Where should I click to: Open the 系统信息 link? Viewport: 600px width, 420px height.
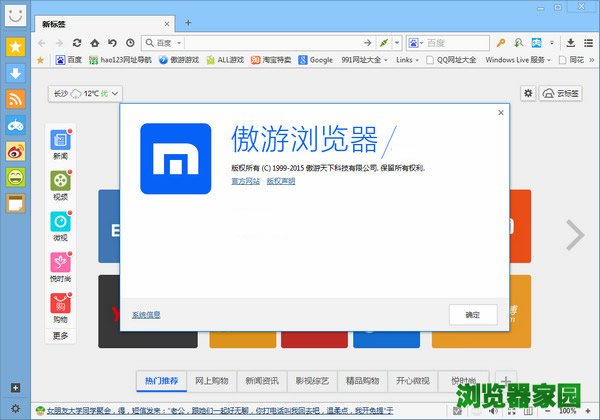coord(145,314)
